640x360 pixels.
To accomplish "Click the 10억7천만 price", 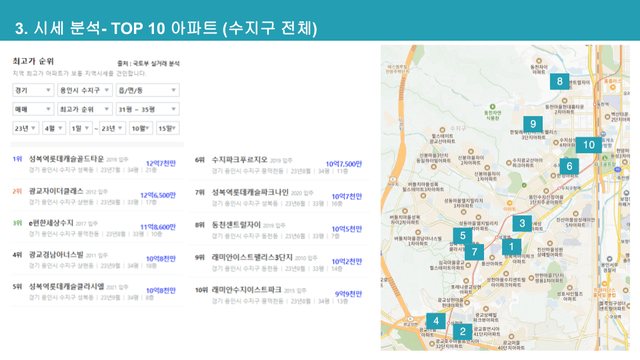I will pyautogui.click(x=347, y=196).
